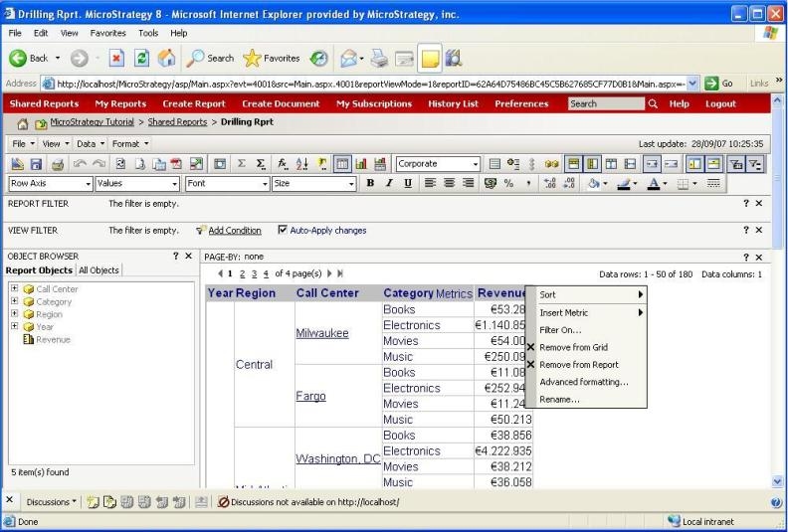Apply Bold formatting
The height and width of the screenshot is (532, 788).
[370, 184]
